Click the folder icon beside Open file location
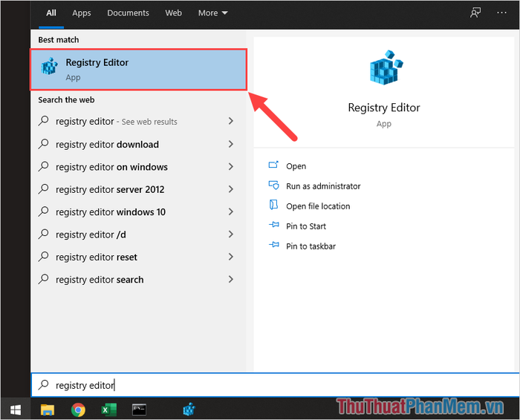Screen dimensions: 520x420 coord(273,205)
